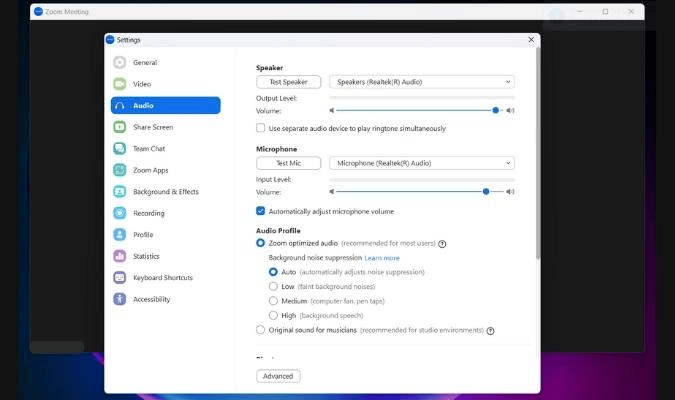Open Accessibility settings tab
The width and height of the screenshot is (675, 400).
point(166,299)
